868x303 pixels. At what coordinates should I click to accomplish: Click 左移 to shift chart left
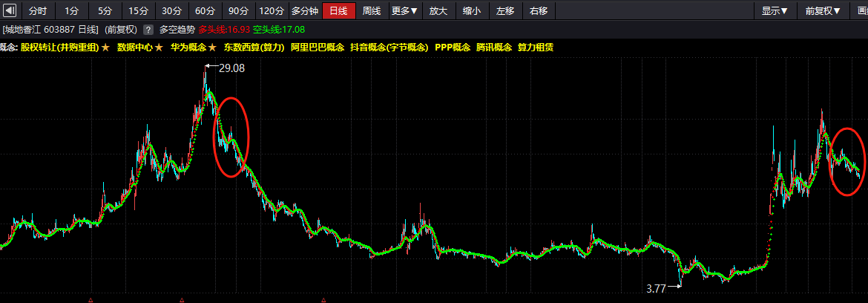[505, 10]
